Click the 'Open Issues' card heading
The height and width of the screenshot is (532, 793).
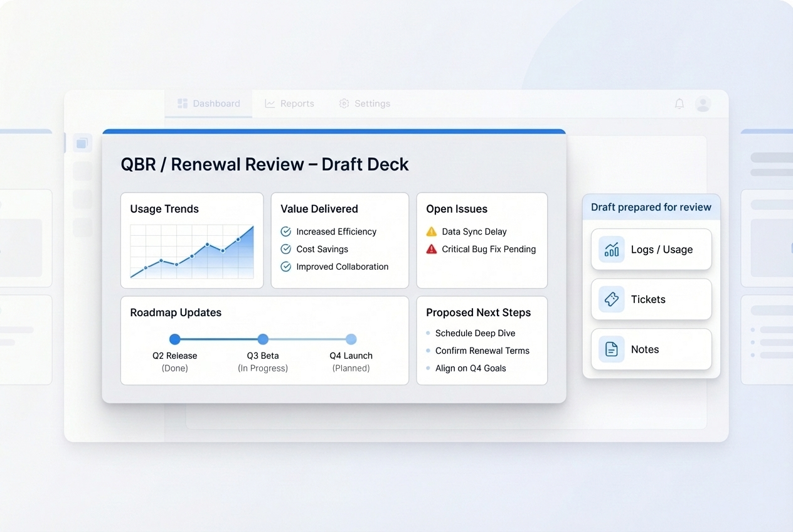click(457, 209)
